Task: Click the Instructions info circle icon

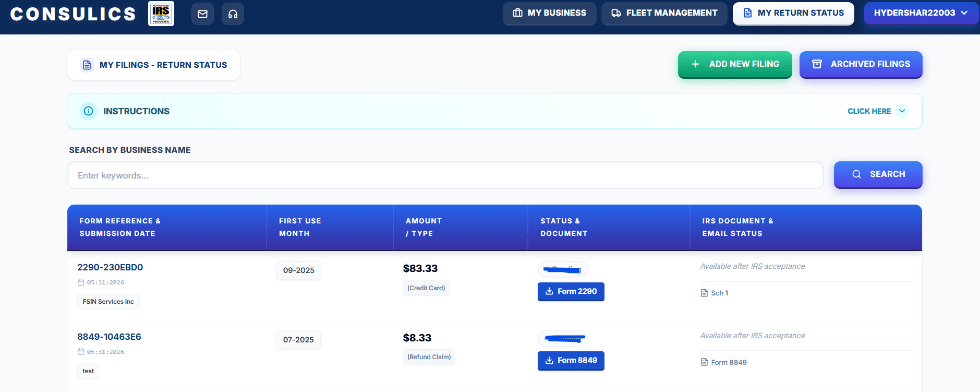Action: pos(89,111)
